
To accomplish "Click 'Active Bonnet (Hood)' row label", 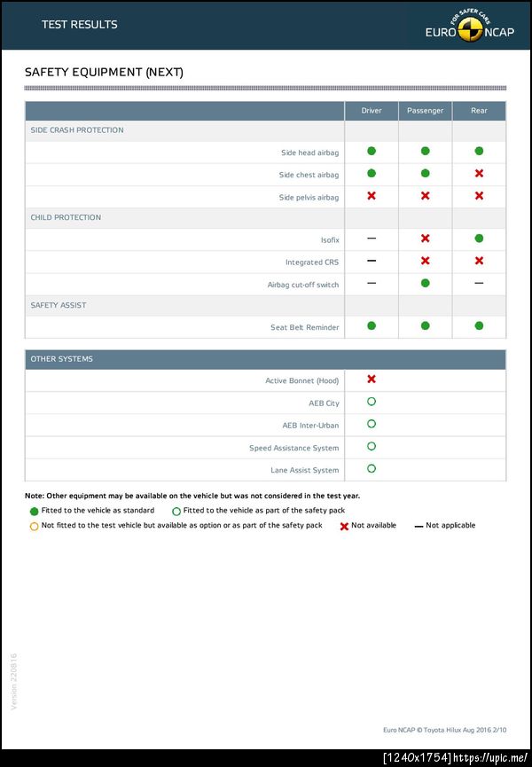I will tap(302, 380).
